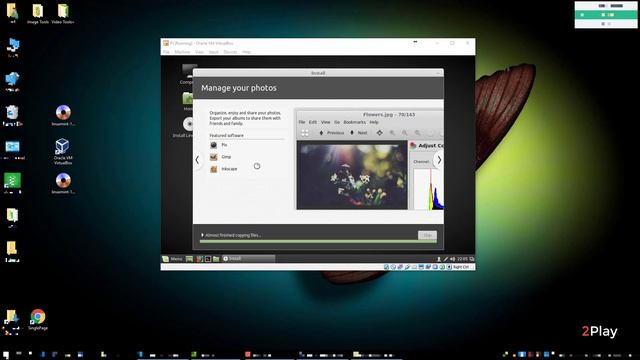Click the Gimp application icon

(213, 157)
